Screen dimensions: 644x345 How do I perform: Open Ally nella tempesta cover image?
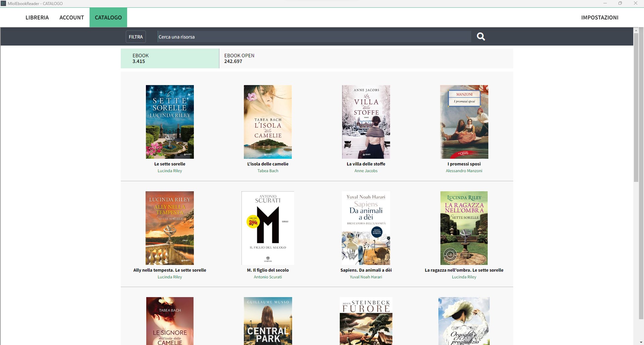pyautogui.click(x=170, y=228)
